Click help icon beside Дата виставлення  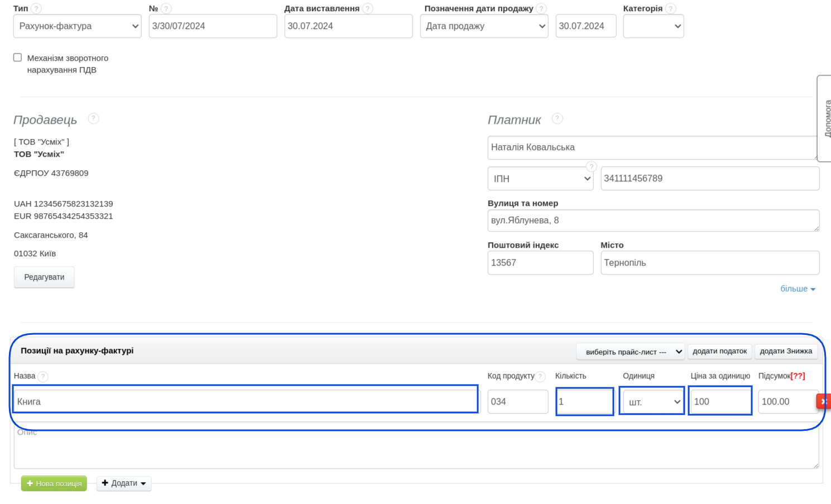368,8
